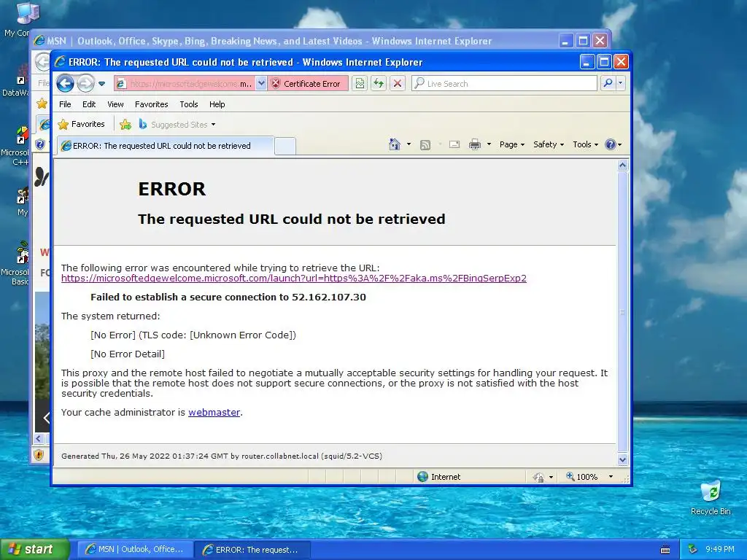
Task: Refresh the page with the green arrows
Action: coord(379,84)
